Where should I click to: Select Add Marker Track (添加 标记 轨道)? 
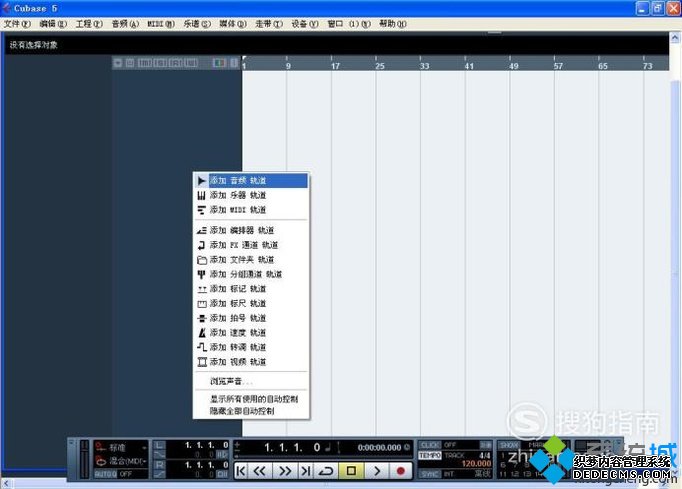pos(251,289)
